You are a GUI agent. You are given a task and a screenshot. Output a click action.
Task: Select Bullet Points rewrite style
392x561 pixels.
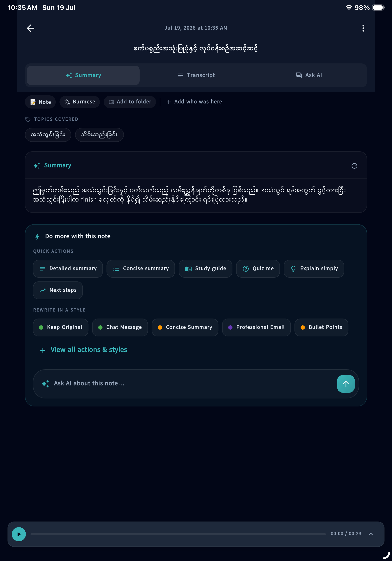point(321,327)
